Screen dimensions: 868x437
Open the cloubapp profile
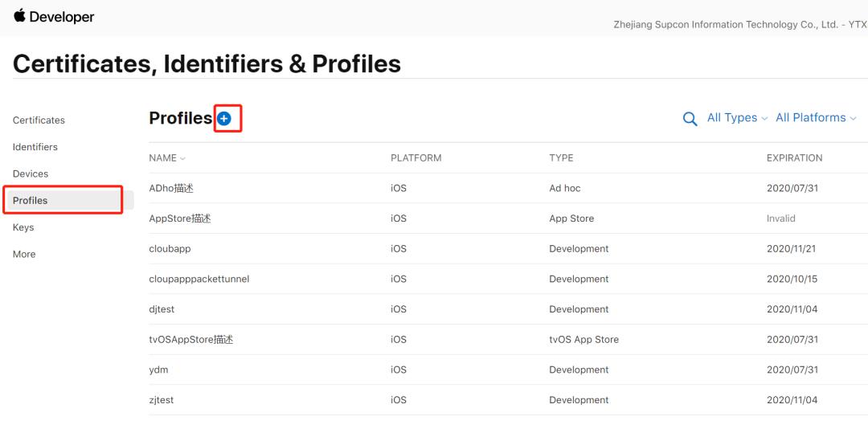(x=170, y=249)
